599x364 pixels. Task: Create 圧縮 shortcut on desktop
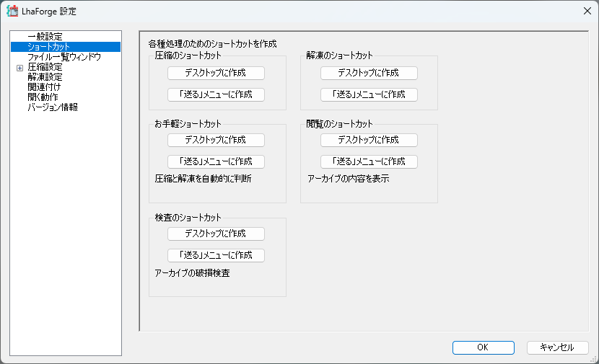pos(216,73)
